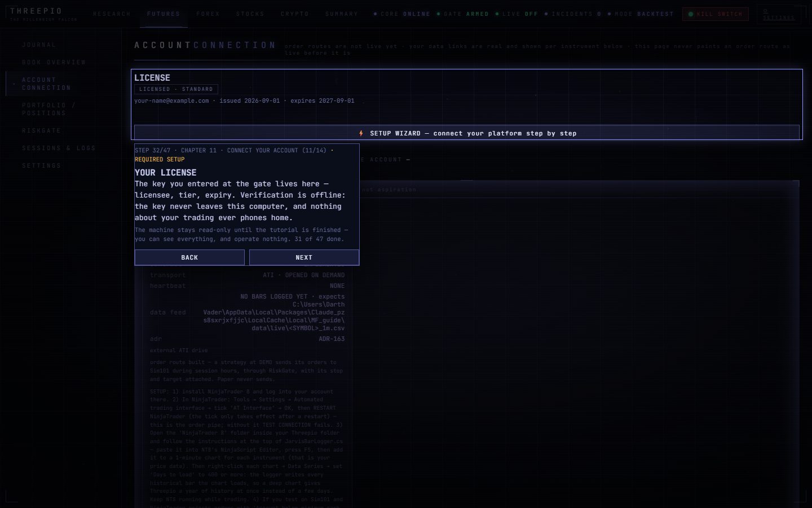Switch to the Stocks tab
This screenshot has width=812, height=508.
[x=250, y=14]
